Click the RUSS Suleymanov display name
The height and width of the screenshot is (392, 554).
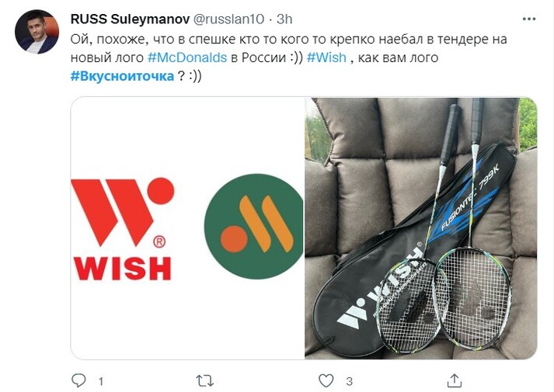click(x=130, y=19)
